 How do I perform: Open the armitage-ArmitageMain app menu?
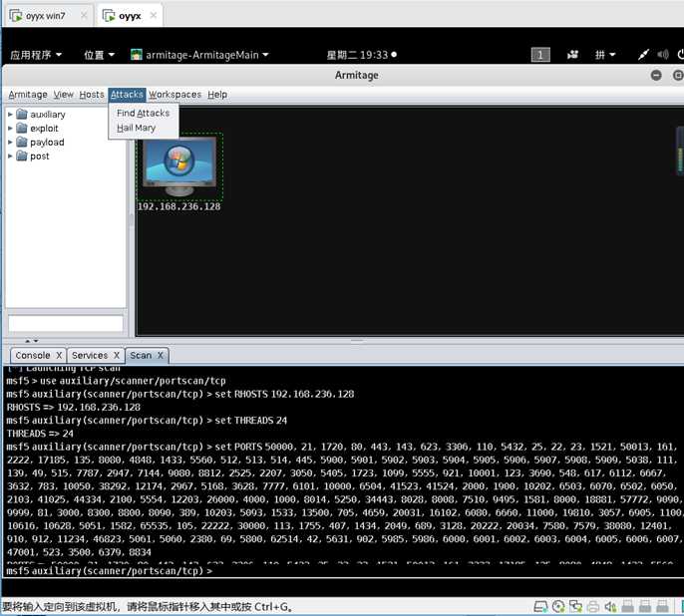[x=199, y=55]
